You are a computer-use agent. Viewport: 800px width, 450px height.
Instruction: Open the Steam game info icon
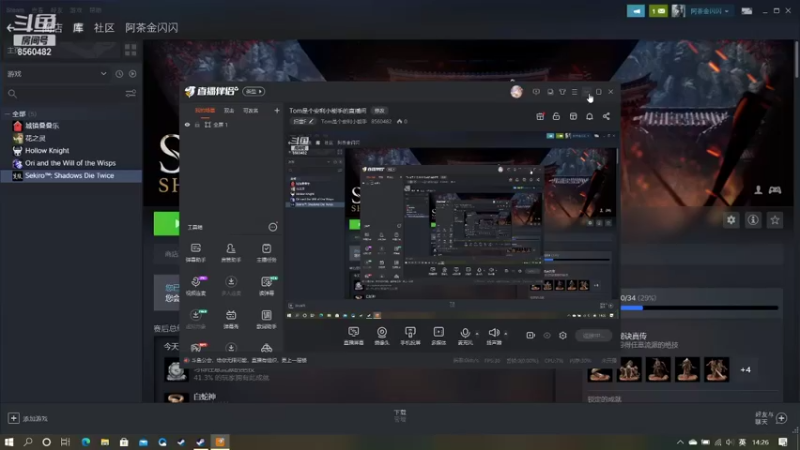pos(753,220)
